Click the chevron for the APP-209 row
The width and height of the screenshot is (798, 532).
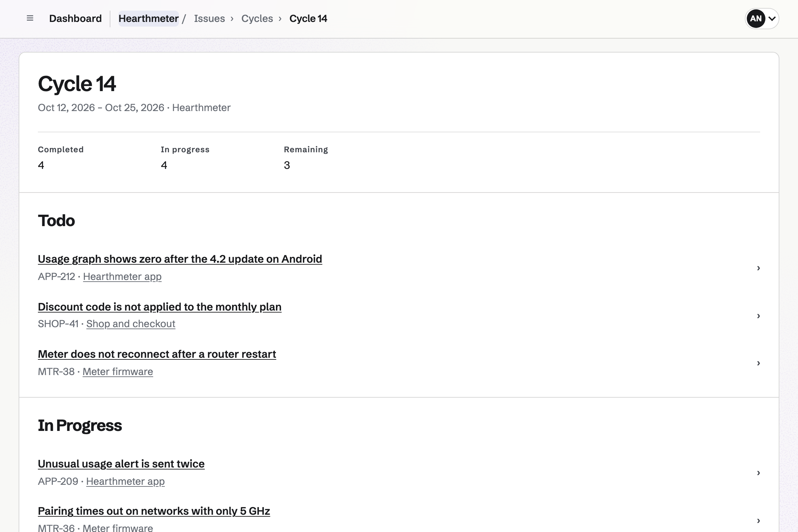coord(758,473)
